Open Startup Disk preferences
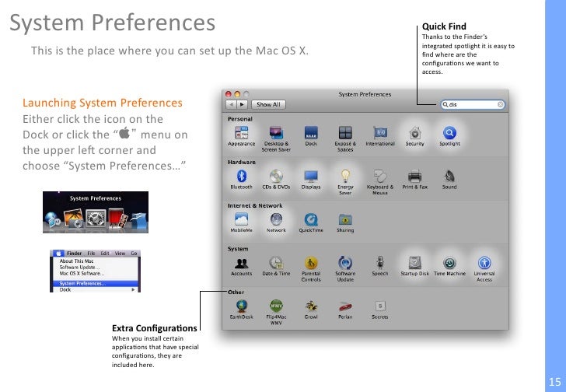 click(x=414, y=266)
